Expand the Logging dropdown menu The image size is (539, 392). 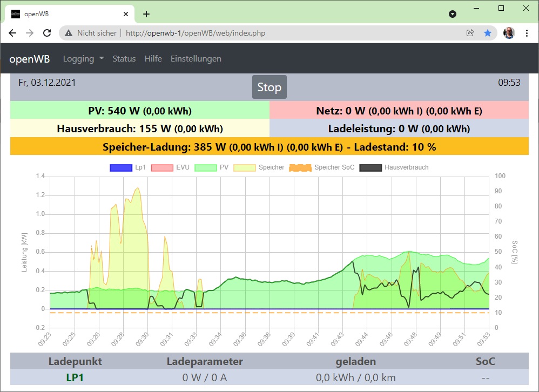tap(83, 59)
